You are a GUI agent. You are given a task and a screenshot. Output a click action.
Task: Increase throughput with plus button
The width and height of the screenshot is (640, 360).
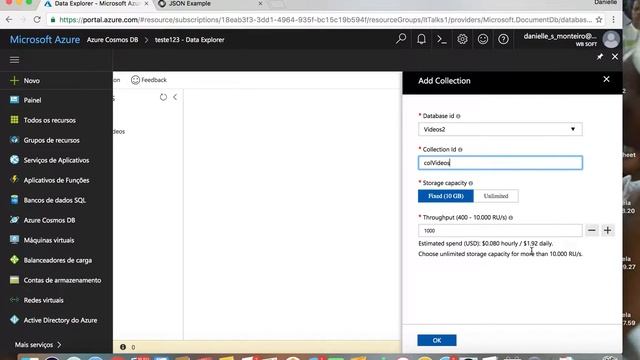(x=608, y=231)
